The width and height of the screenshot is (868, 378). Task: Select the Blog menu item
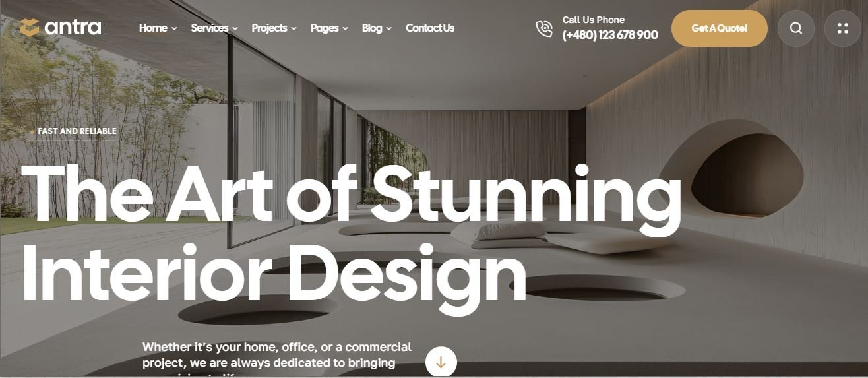[372, 28]
